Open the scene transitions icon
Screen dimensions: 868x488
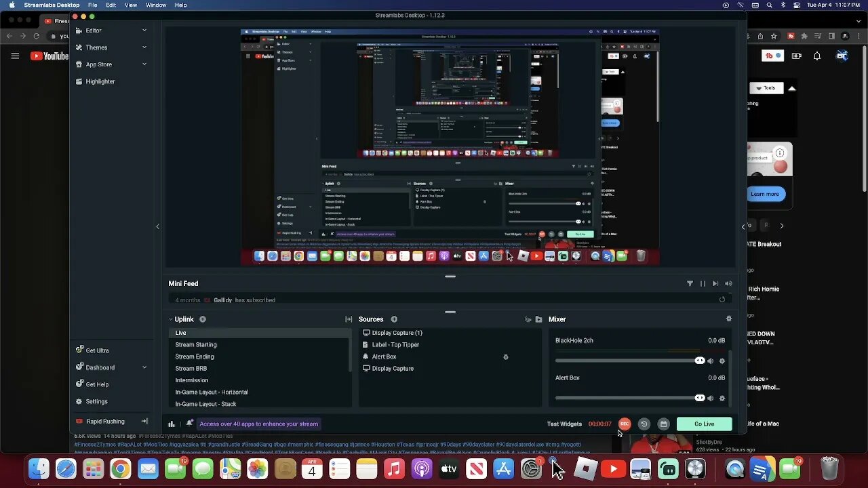(349, 319)
